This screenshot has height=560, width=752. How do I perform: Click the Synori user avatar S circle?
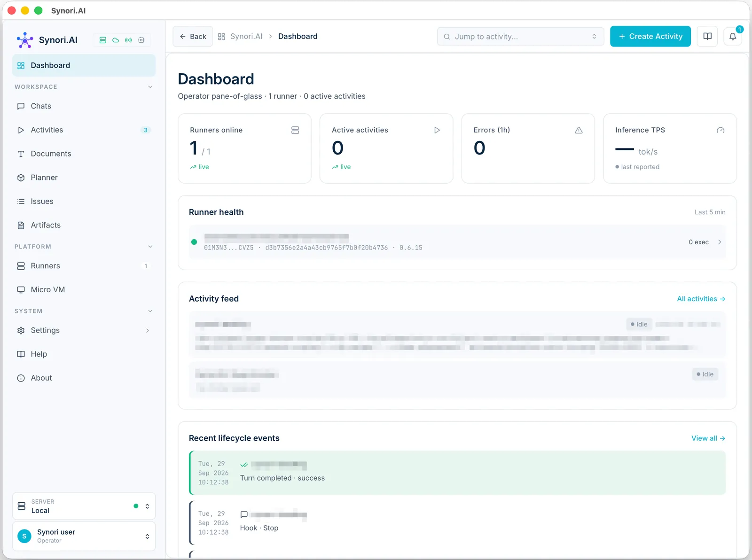24,536
